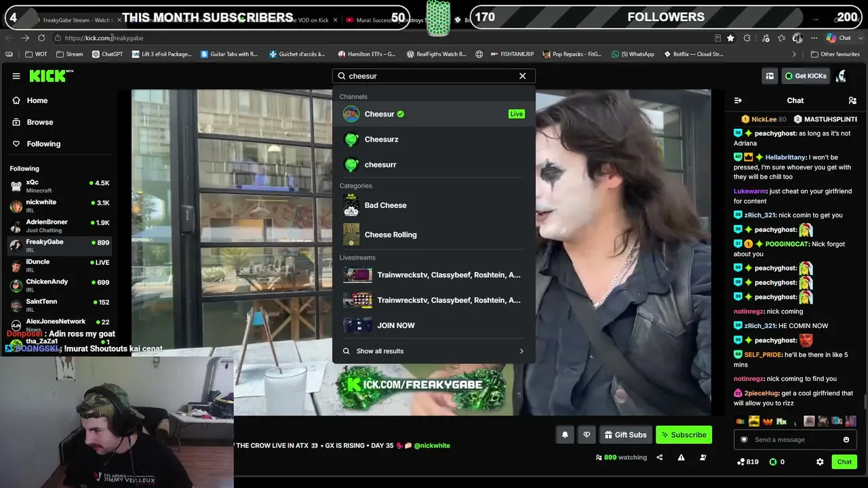868x488 pixels.
Task: Click the green Subscribe button
Action: pos(684,434)
